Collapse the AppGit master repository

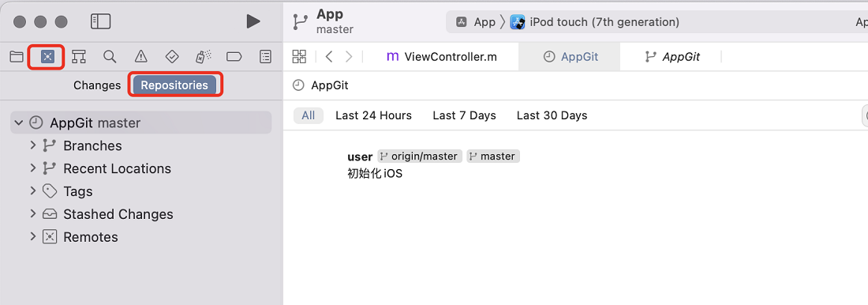[x=20, y=122]
